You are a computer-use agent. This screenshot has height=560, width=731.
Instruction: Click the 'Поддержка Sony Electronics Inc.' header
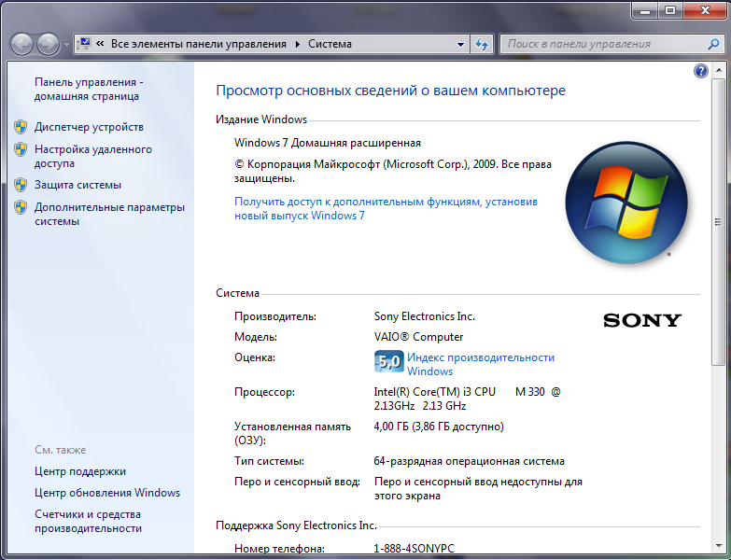pos(296,525)
